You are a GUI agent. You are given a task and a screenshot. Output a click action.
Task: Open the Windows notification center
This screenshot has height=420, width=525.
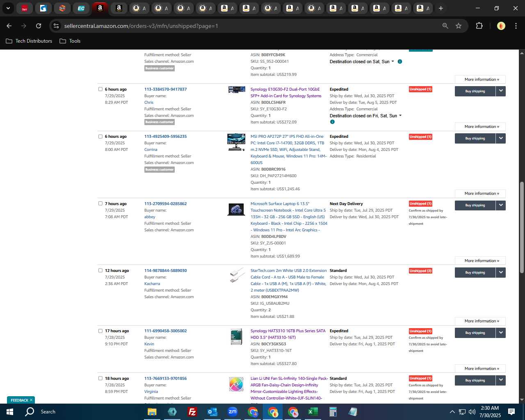click(511, 412)
